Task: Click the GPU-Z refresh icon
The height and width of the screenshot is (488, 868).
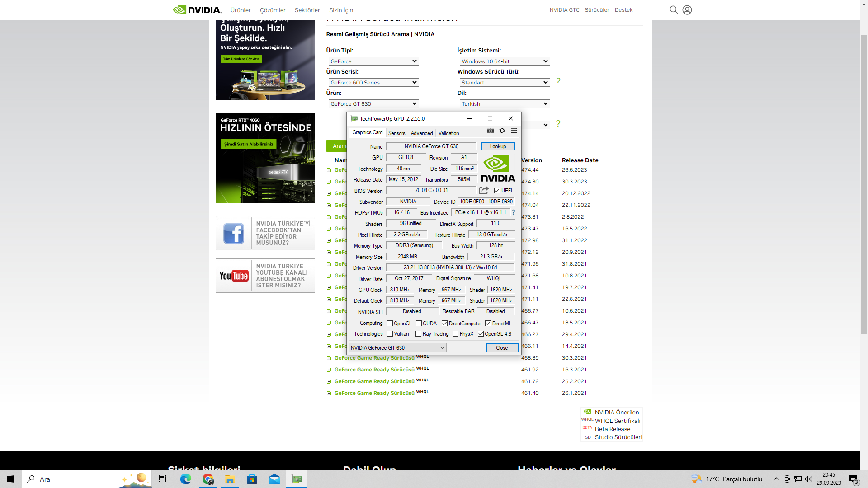Action: click(502, 131)
